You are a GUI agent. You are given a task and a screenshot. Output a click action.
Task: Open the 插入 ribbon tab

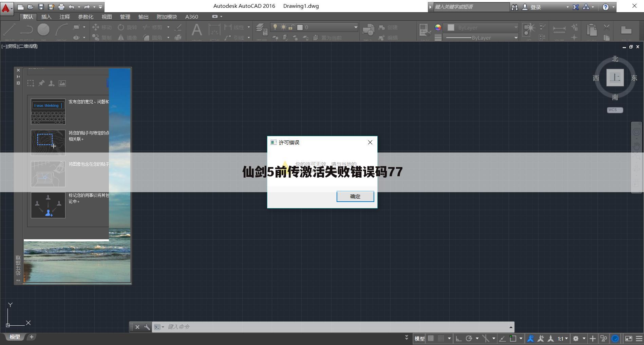(46, 17)
